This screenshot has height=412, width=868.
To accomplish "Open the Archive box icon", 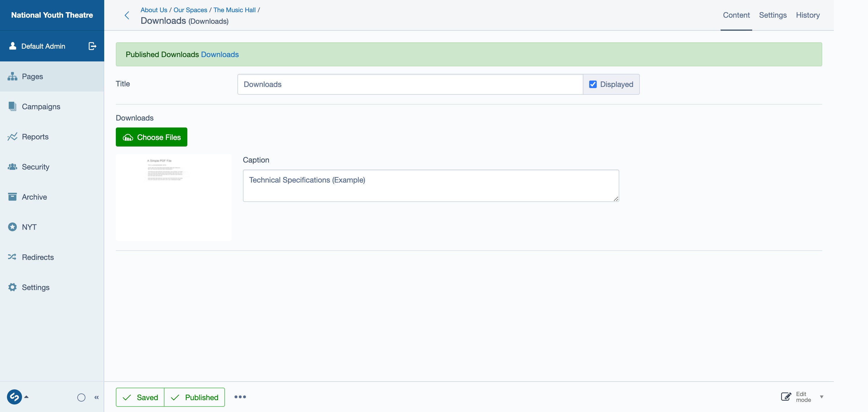I will (12, 197).
